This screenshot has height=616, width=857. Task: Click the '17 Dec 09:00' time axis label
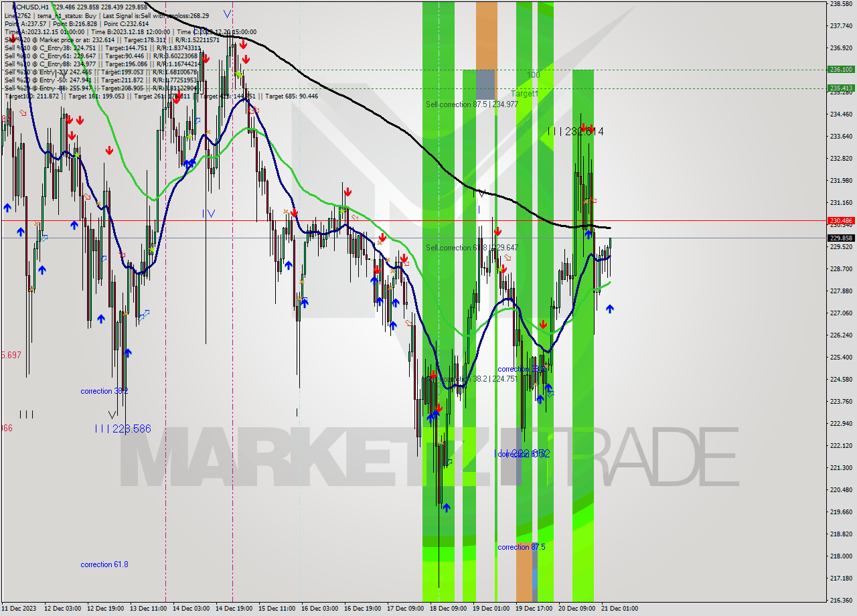(x=405, y=609)
